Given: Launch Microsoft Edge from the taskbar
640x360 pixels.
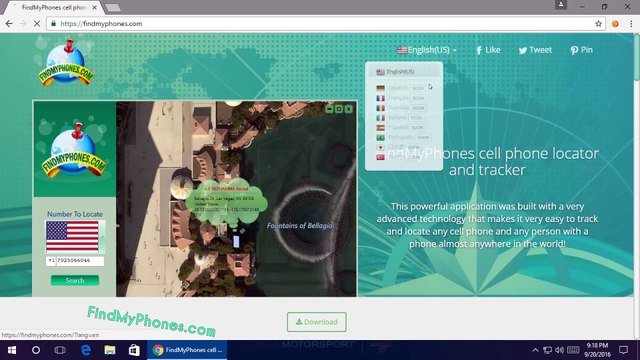Looking at the screenshot, I should click(86, 350).
